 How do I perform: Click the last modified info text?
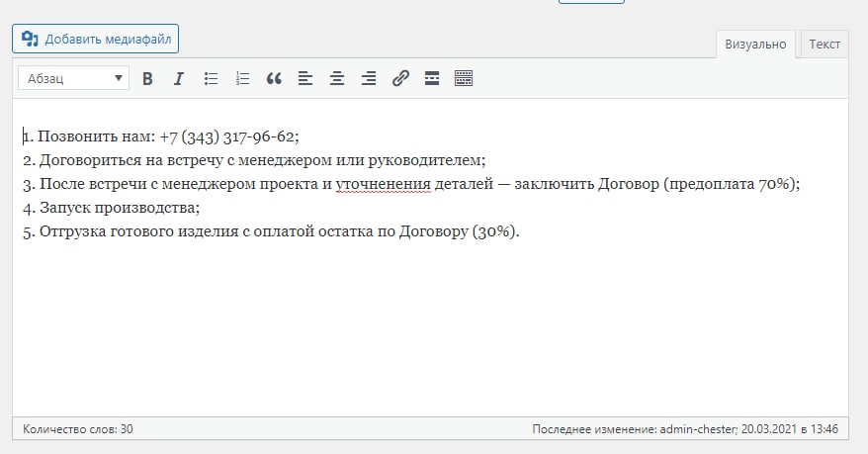pos(685,429)
